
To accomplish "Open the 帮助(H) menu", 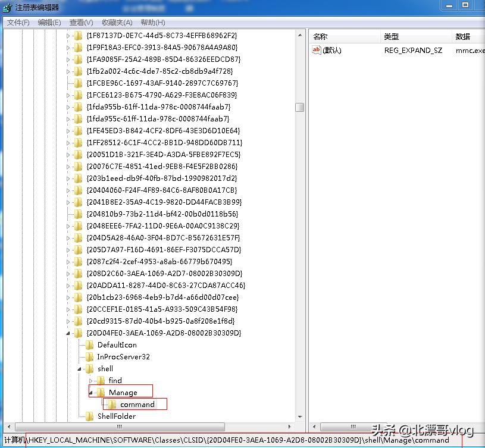I will (x=153, y=23).
